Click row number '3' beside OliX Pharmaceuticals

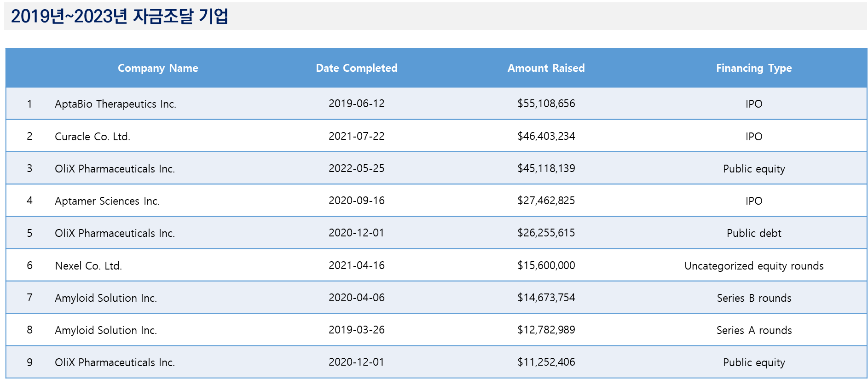29,168
